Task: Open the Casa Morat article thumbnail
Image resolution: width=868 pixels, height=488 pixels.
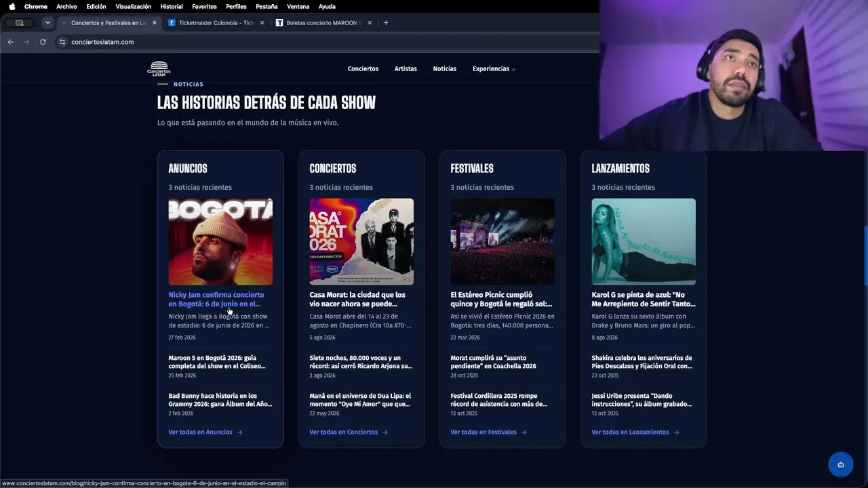Action: 361,241
